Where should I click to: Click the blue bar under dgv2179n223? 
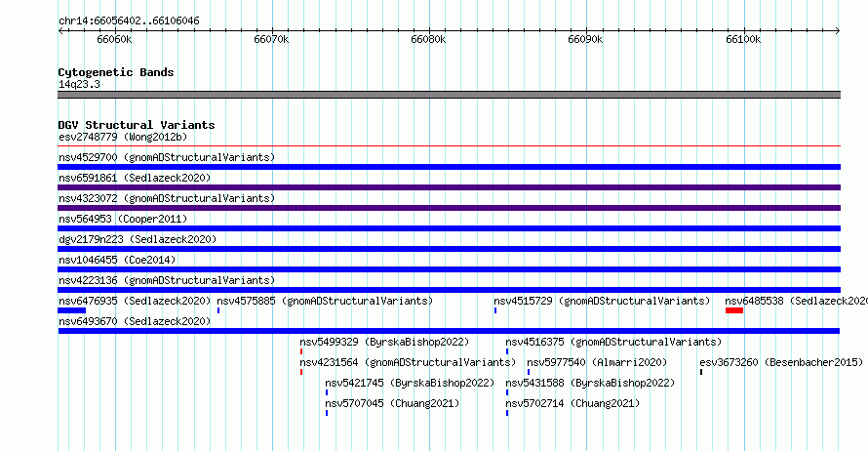pyautogui.click(x=449, y=249)
